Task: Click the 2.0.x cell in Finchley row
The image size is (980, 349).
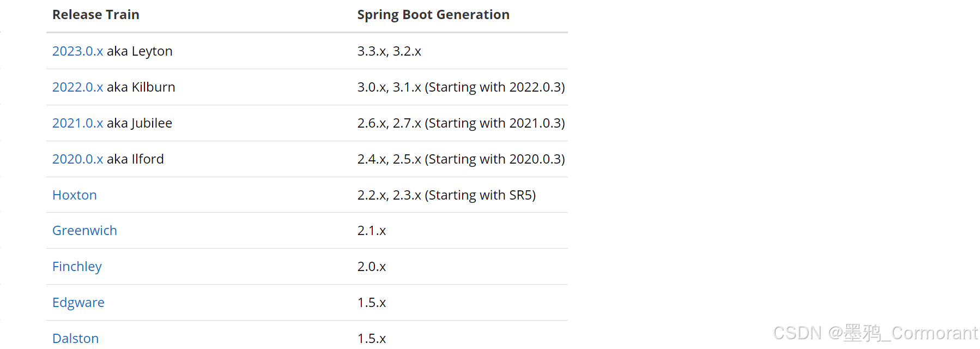Action: click(372, 267)
